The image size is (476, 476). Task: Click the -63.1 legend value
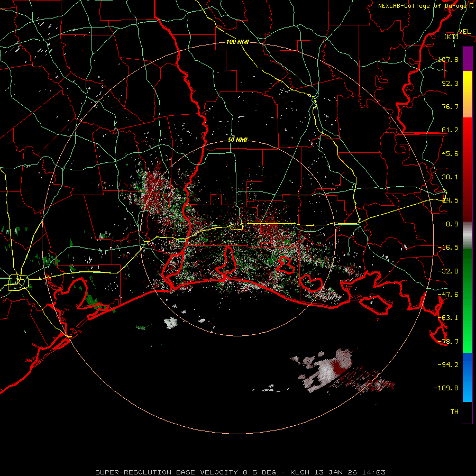448,318
